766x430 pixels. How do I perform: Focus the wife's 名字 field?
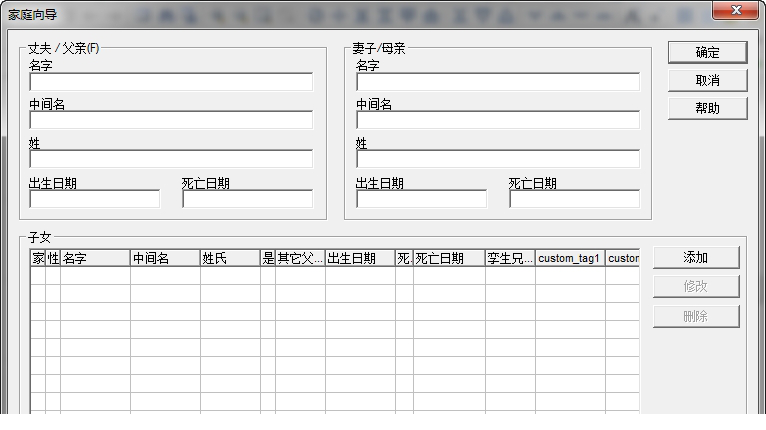point(498,82)
